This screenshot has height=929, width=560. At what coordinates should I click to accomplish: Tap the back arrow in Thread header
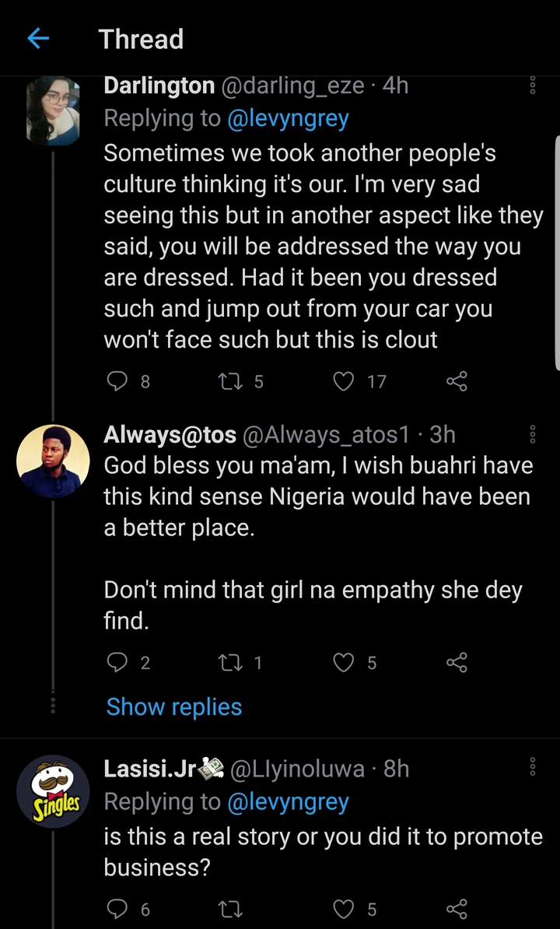point(38,39)
